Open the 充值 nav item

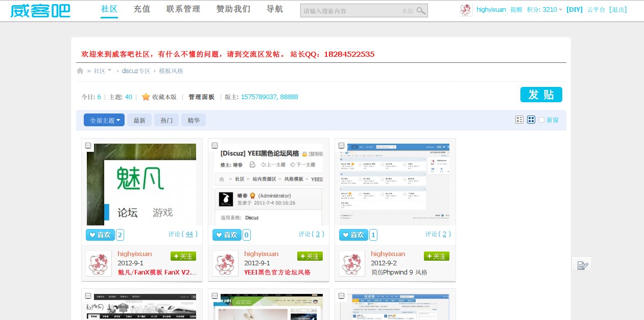pos(142,9)
